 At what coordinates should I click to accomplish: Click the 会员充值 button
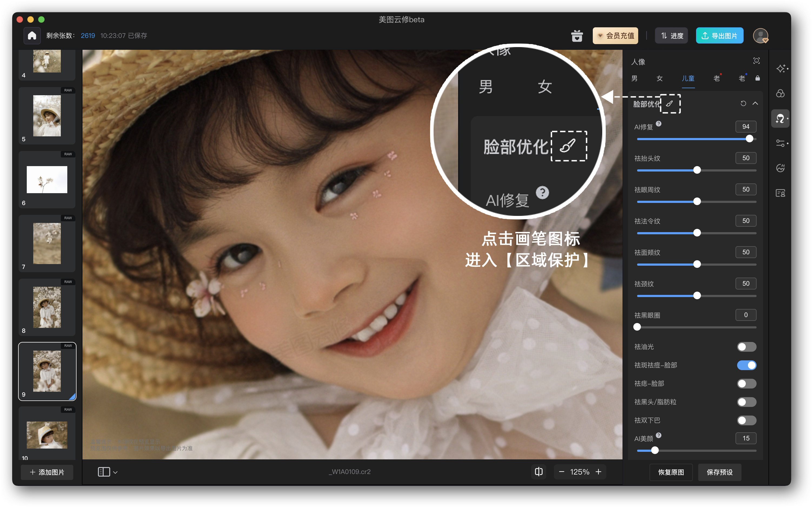615,35
